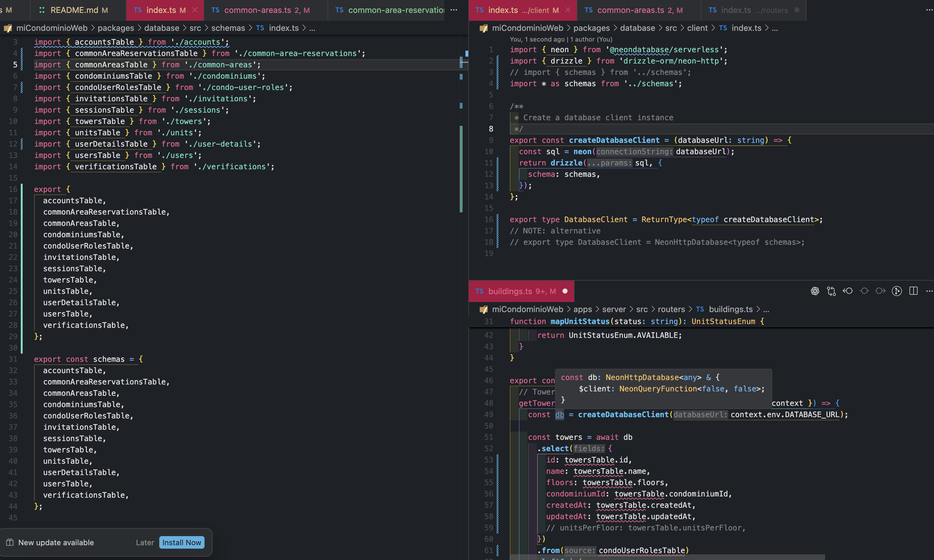The width and height of the screenshot is (934, 560).
Task: Switch to the README.md tab
Action: click(x=74, y=10)
